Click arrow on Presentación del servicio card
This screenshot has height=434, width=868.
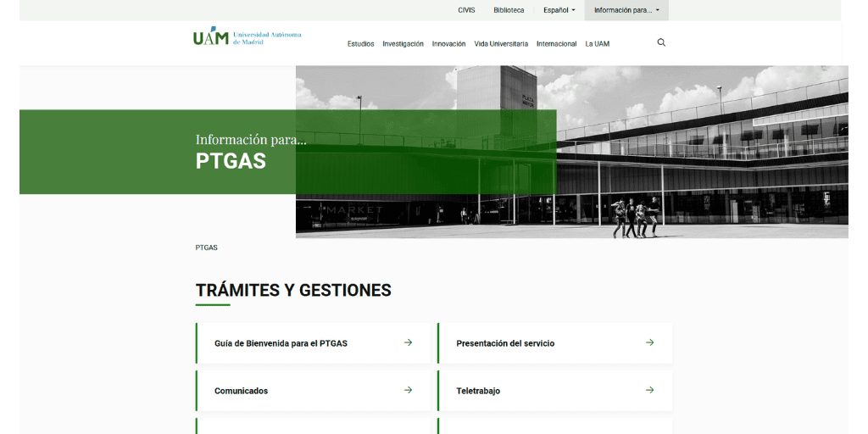click(650, 342)
